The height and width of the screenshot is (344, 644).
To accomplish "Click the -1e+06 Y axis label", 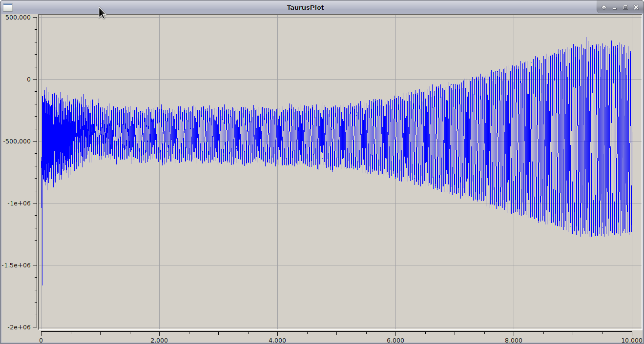I will click(x=20, y=203).
